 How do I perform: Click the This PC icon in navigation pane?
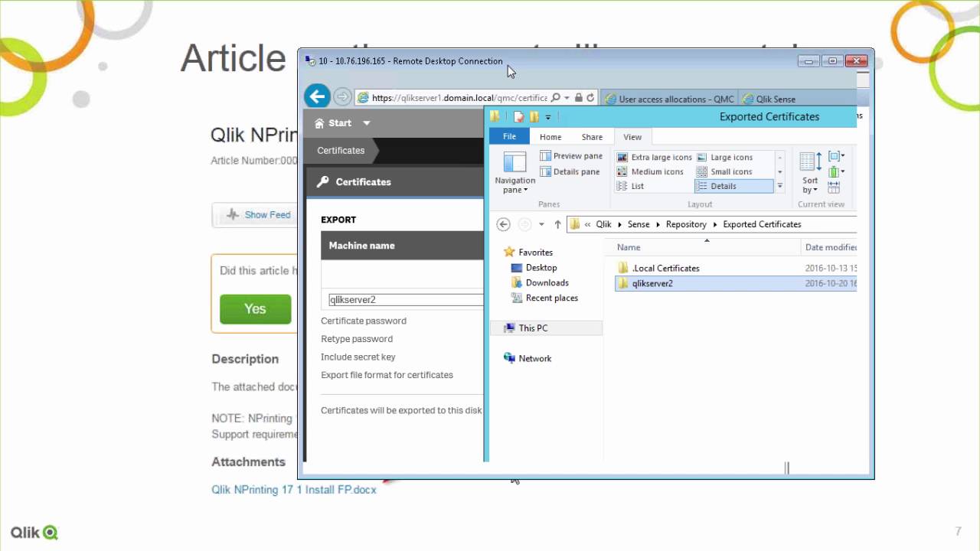pos(509,328)
